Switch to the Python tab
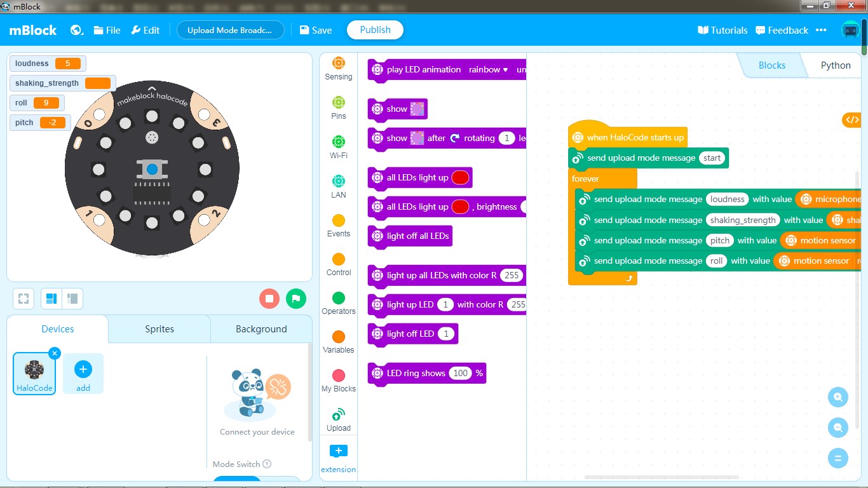The height and width of the screenshot is (488, 868). click(834, 65)
